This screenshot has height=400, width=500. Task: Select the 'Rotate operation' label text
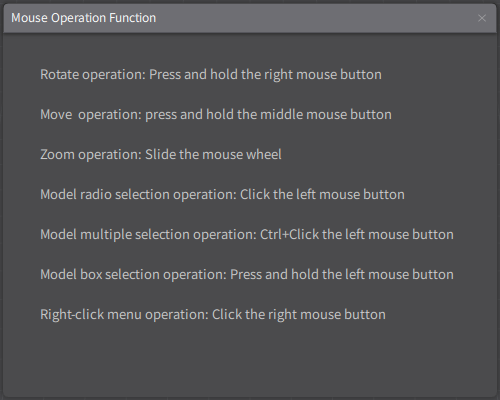(x=93, y=75)
